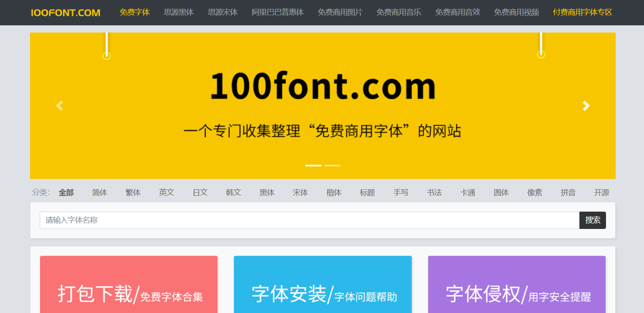
Task: Open 免费商用音效 in the navbar
Action: 457,12
